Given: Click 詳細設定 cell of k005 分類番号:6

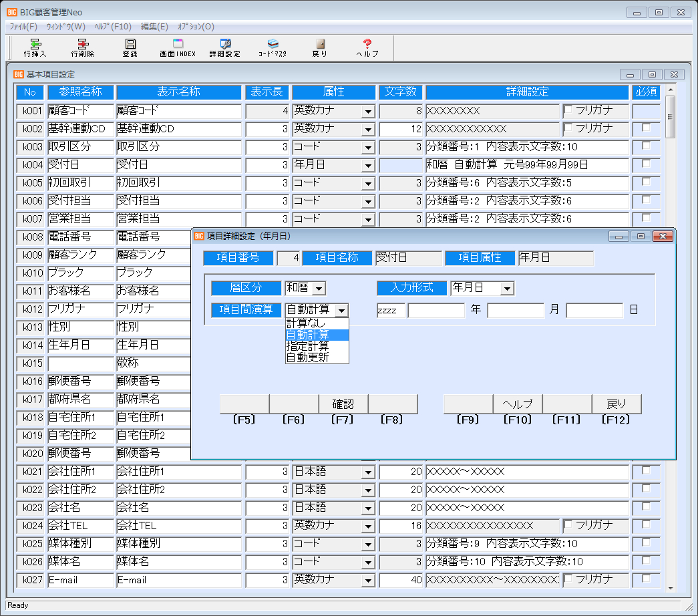Looking at the screenshot, I should tap(527, 183).
